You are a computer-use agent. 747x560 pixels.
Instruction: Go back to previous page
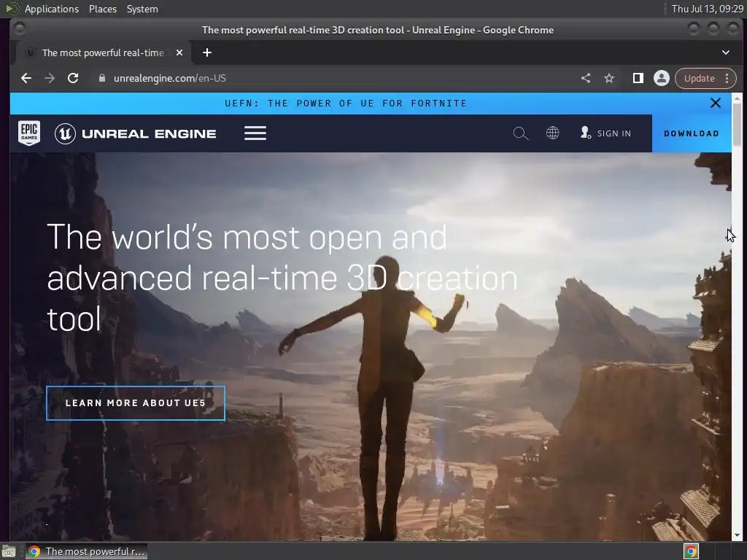coord(26,78)
